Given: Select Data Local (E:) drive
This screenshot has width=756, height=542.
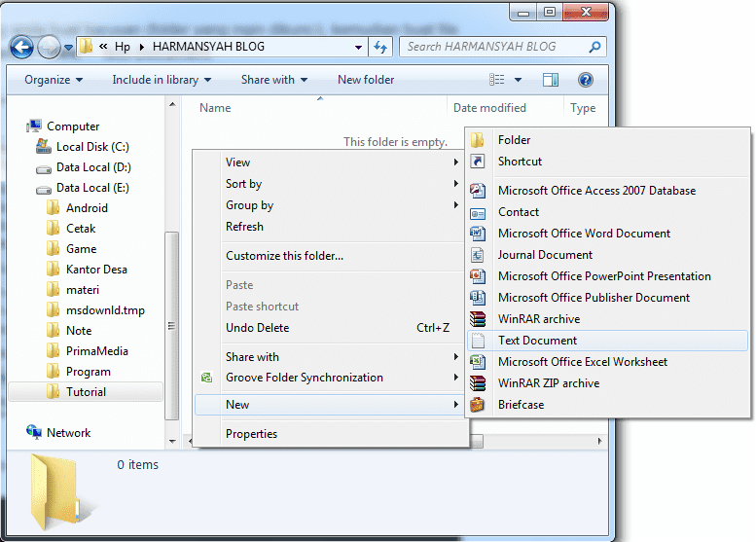Looking at the screenshot, I should point(84,188).
